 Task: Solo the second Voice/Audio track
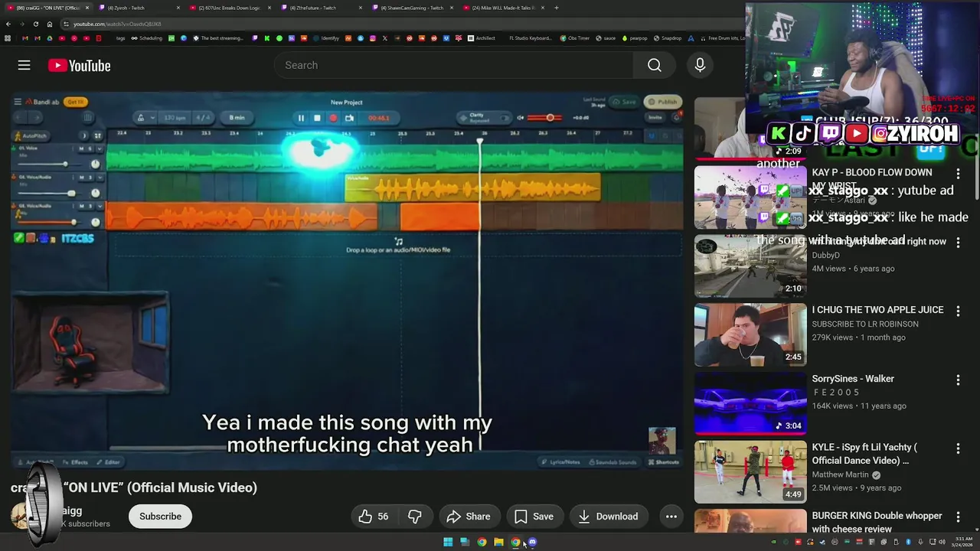[x=90, y=178]
